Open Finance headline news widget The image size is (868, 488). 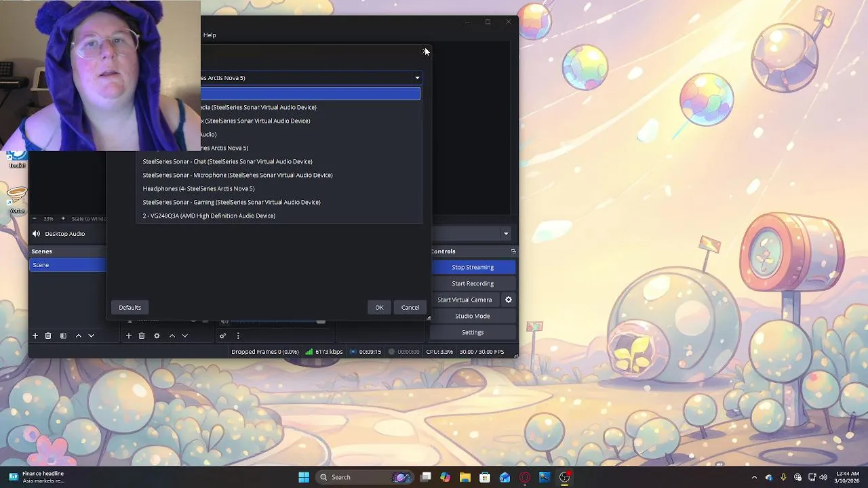(x=38, y=477)
